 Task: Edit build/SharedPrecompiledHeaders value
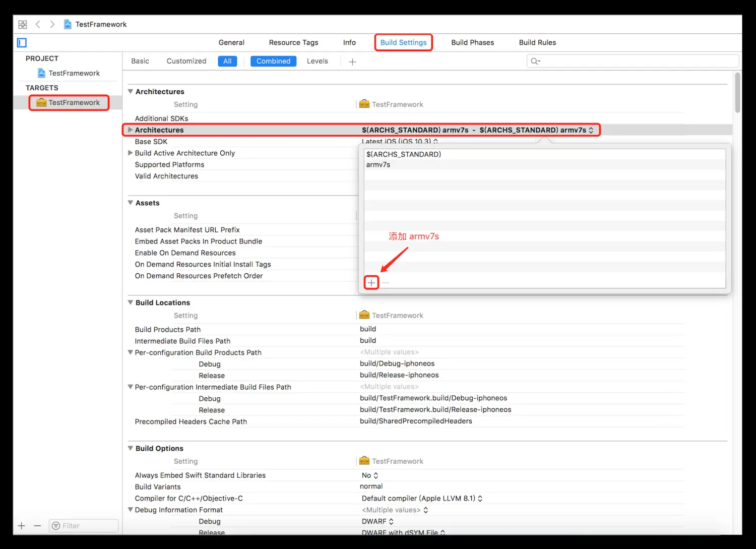click(416, 421)
